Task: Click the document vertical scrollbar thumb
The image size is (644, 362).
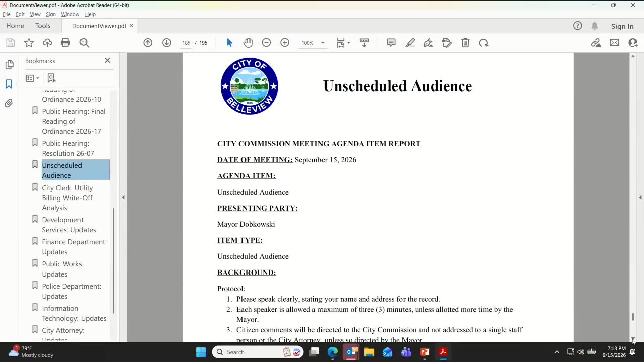Action: 633,317
